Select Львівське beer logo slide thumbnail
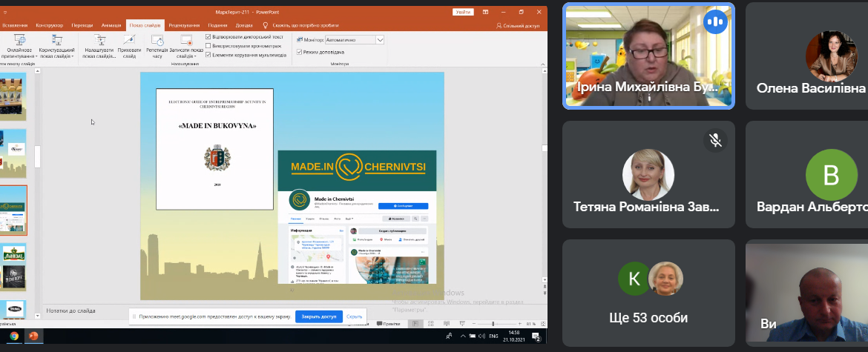 coord(13,268)
